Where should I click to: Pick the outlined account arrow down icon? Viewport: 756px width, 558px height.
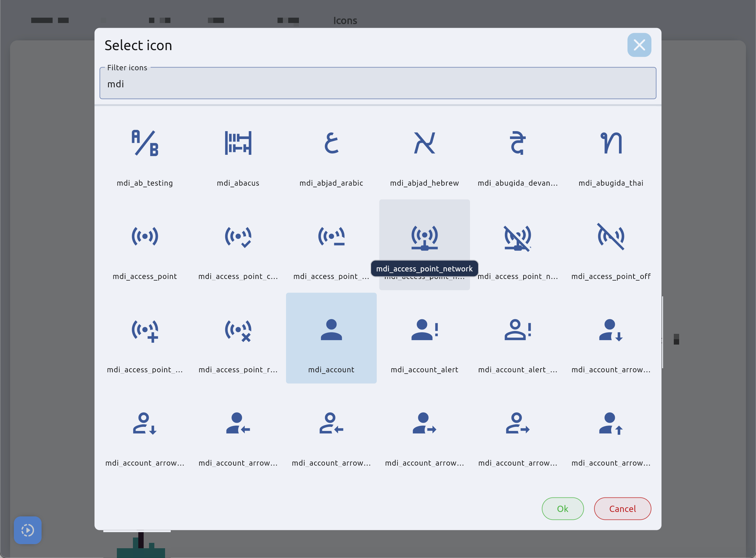[145, 431]
